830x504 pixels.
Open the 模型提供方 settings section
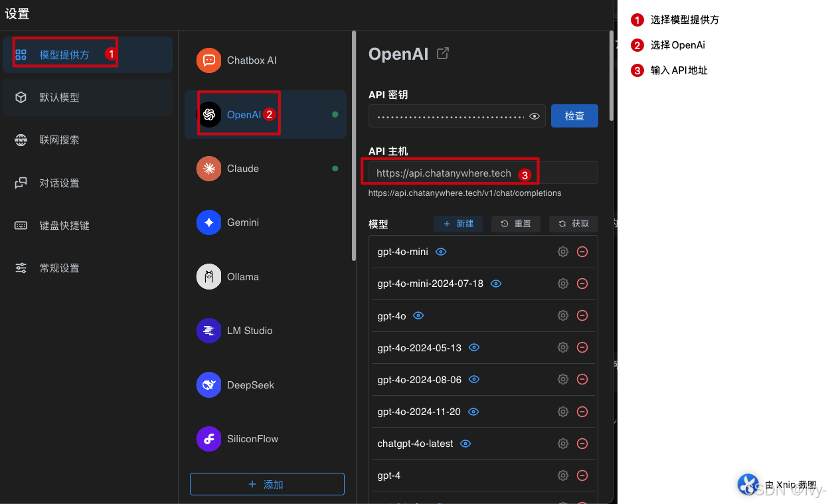tap(88, 54)
